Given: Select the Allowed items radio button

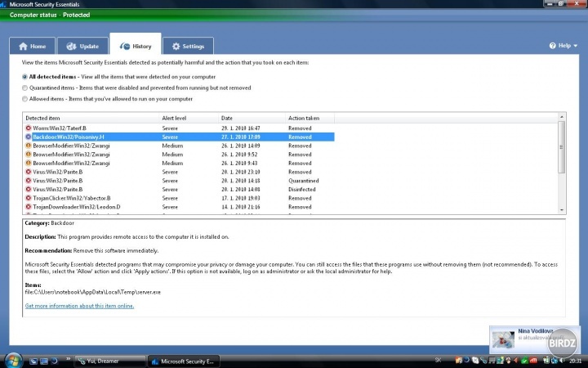Looking at the screenshot, I should 24,99.
